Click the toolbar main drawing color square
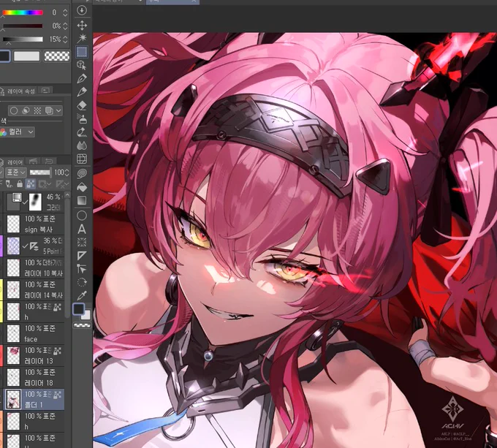Screen dimensions: 497x448 (78, 308)
